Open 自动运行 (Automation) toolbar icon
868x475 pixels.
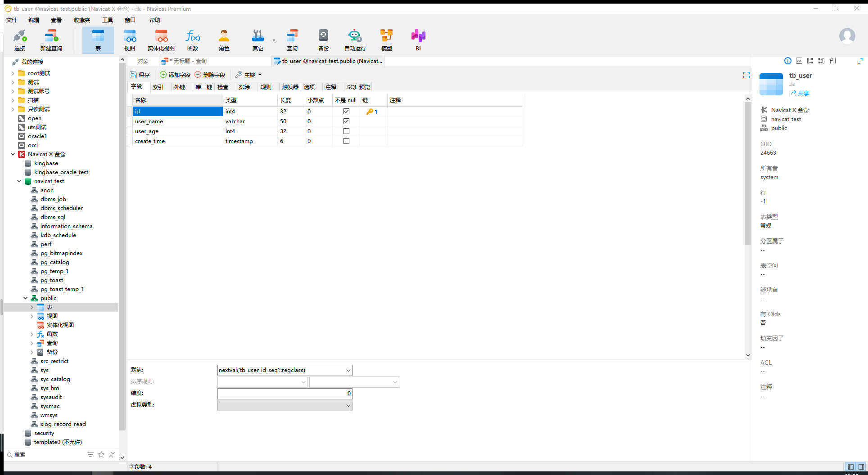pyautogui.click(x=355, y=40)
